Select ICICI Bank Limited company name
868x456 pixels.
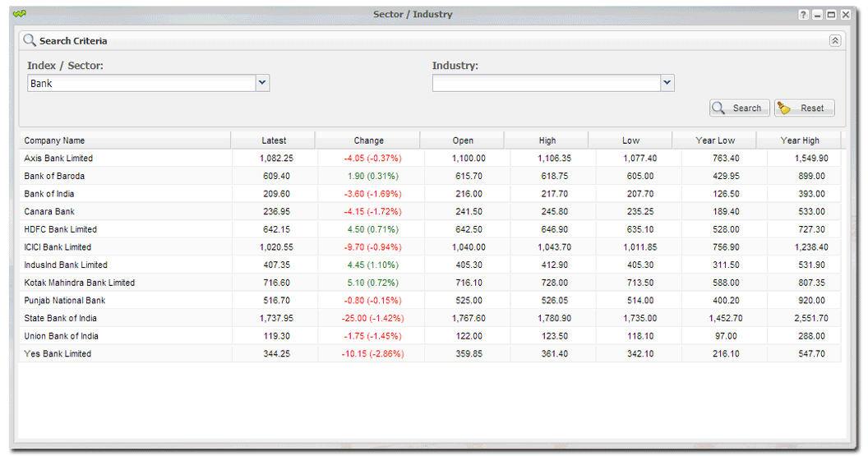tap(58, 246)
